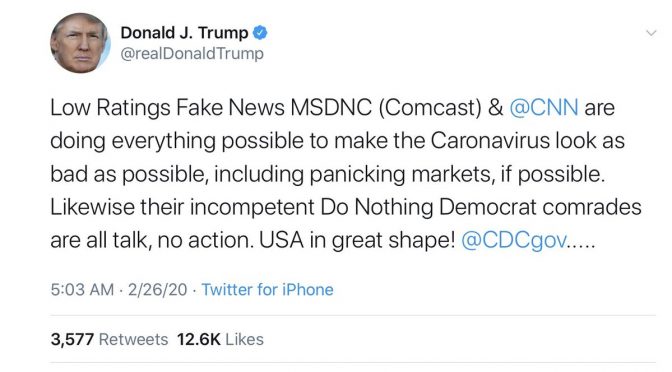Click the (Comcast) text in tweet

pyautogui.click(x=430, y=107)
